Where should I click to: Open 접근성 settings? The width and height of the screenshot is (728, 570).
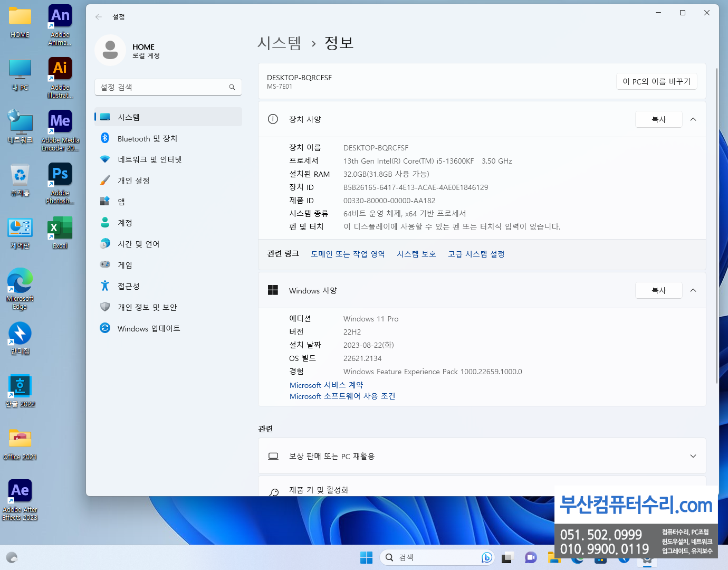point(168,286)
